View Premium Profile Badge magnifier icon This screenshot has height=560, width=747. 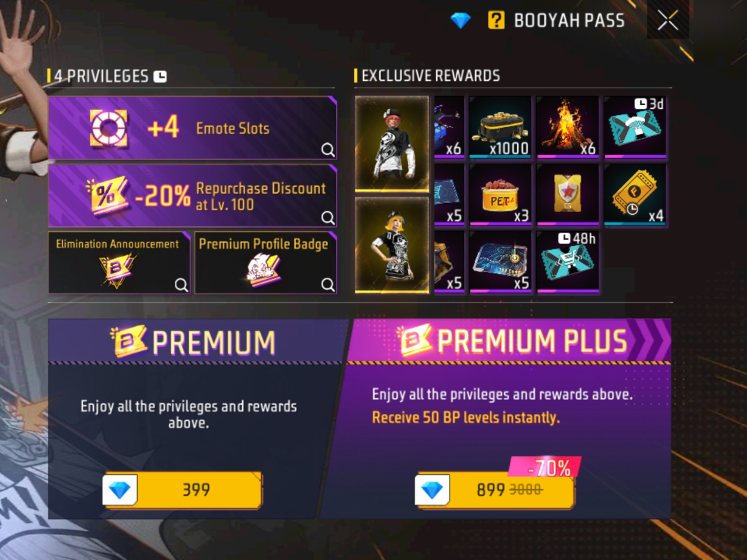pyautogui.click(x=327, y=284)
